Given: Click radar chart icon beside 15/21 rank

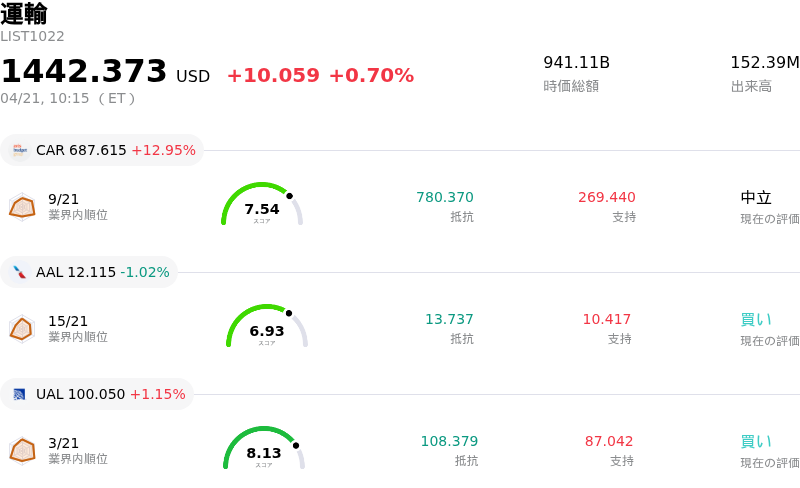Looking at the screenshot, I should coord(22,328).
